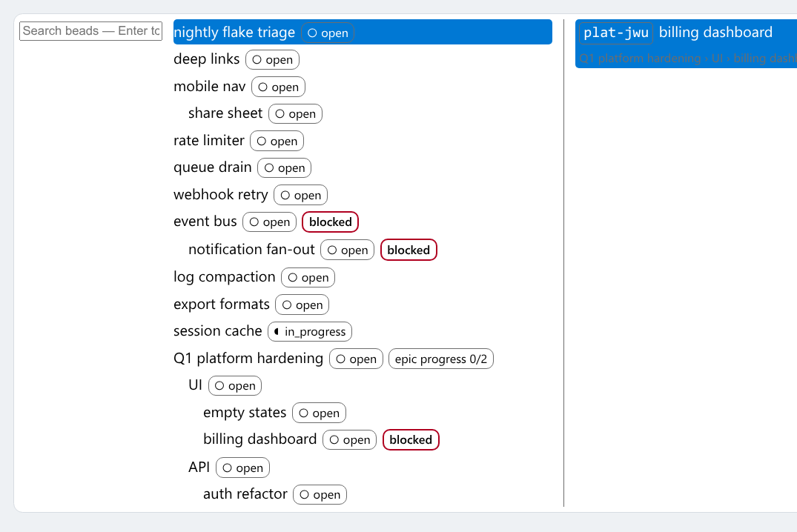This screenshot has width=797, height=532.
Task: Click open status badge on auth refactor
Action: 320,495
